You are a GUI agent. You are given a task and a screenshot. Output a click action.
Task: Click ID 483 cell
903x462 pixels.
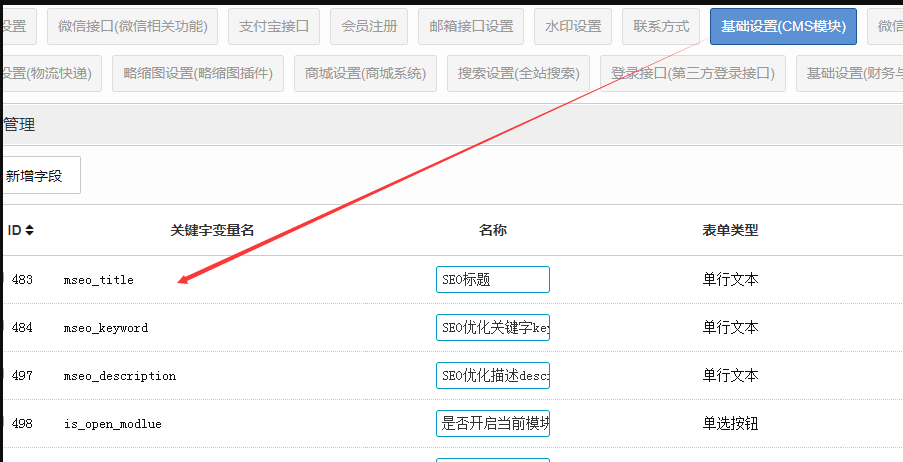22,280
